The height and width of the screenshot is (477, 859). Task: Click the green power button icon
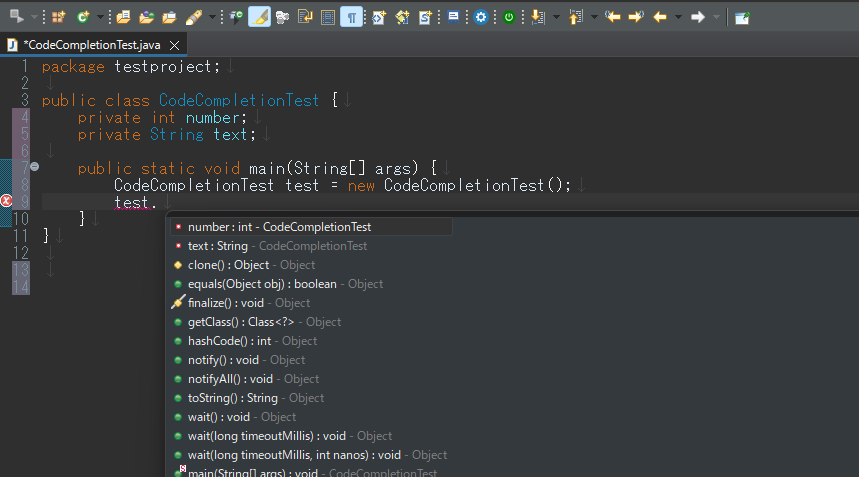[x=509, y=18]
